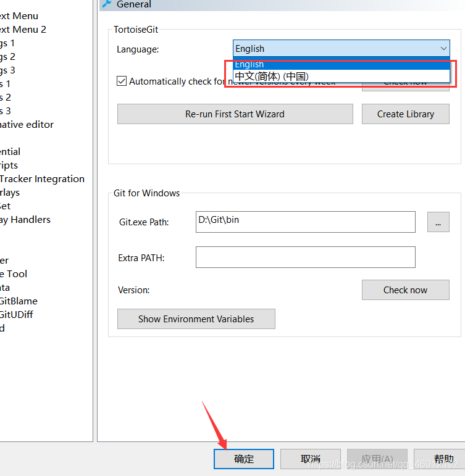Image resolution: width=465 pixels, height=476 pixels.
Task: Click Check now beside Version
Action: [x=406, y=290]
